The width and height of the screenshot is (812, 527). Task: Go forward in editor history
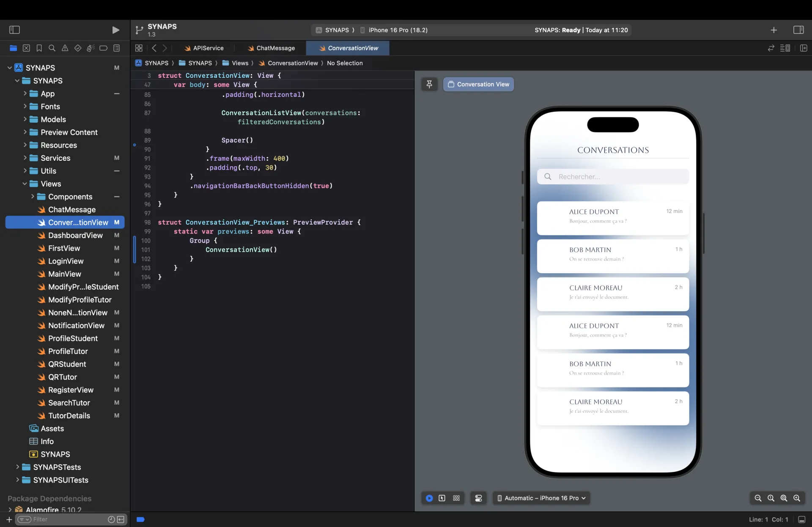pyautogui.click(x=165, y=48)
